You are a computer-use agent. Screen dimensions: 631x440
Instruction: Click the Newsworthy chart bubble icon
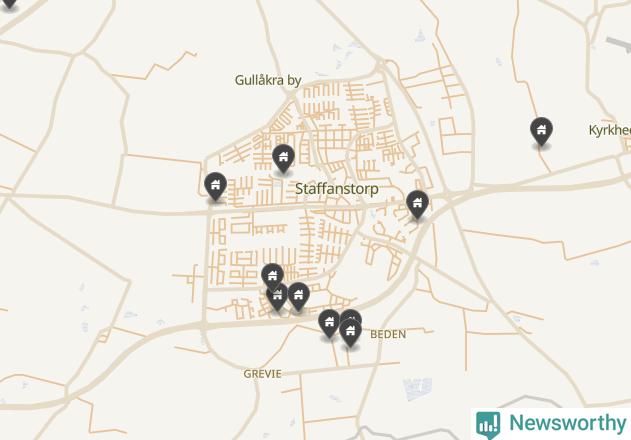(488, 425)
